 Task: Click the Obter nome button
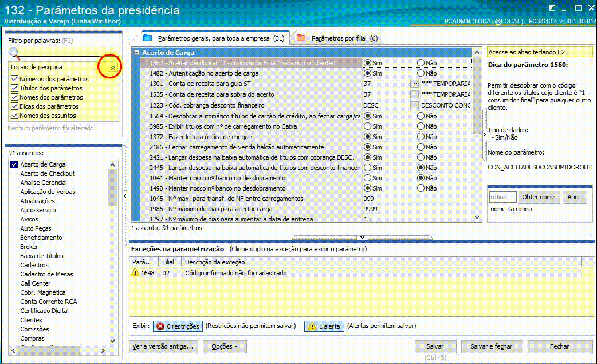pyautogui.click(x=539, y=197)
